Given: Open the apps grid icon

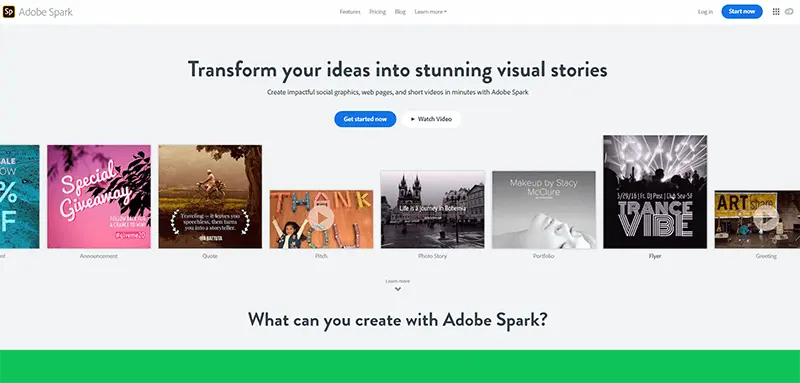Looking at the screenshot, I should [x=776, y=12].
